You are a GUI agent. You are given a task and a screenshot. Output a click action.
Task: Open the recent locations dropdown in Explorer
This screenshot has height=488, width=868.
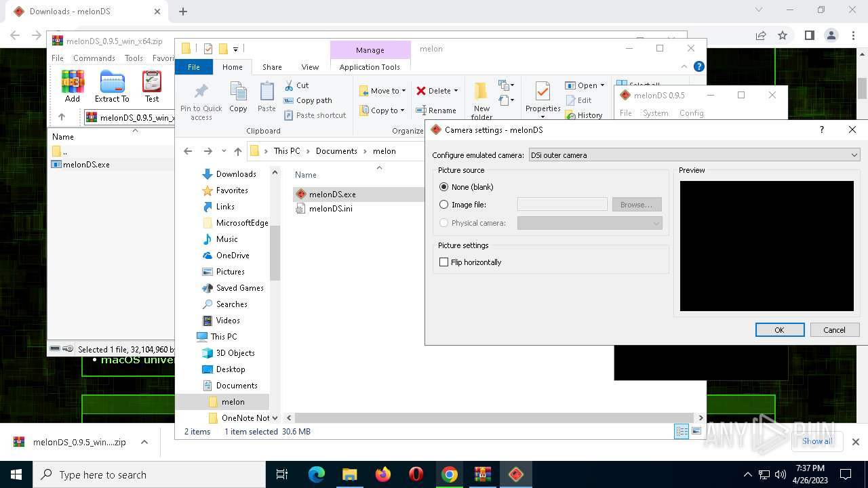coord(224,151)
